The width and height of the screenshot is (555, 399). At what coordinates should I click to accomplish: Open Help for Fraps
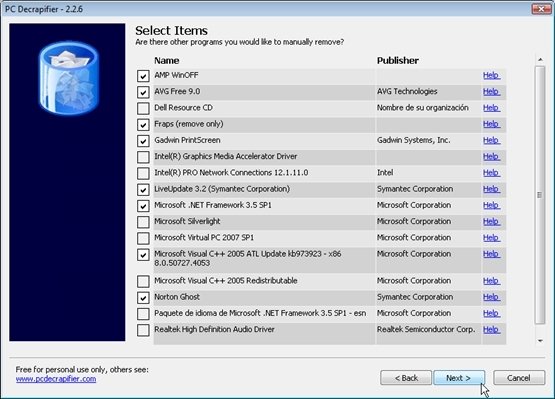coord(491,124)
